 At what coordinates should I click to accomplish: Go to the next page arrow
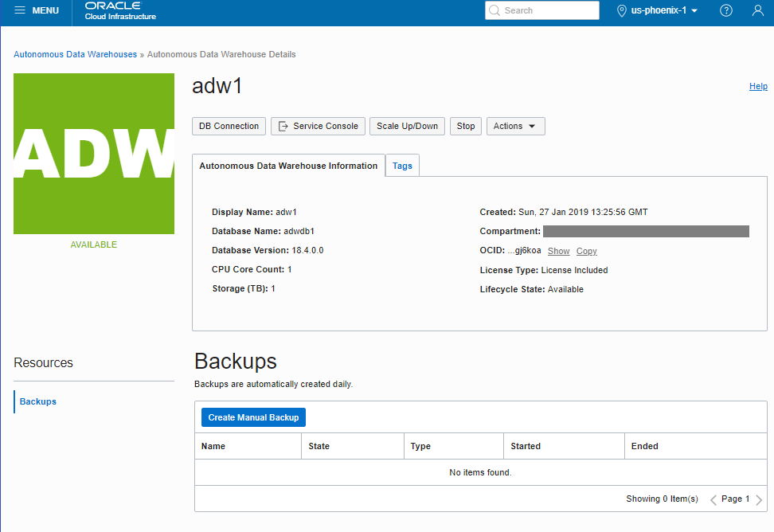[x=759, y=500]
